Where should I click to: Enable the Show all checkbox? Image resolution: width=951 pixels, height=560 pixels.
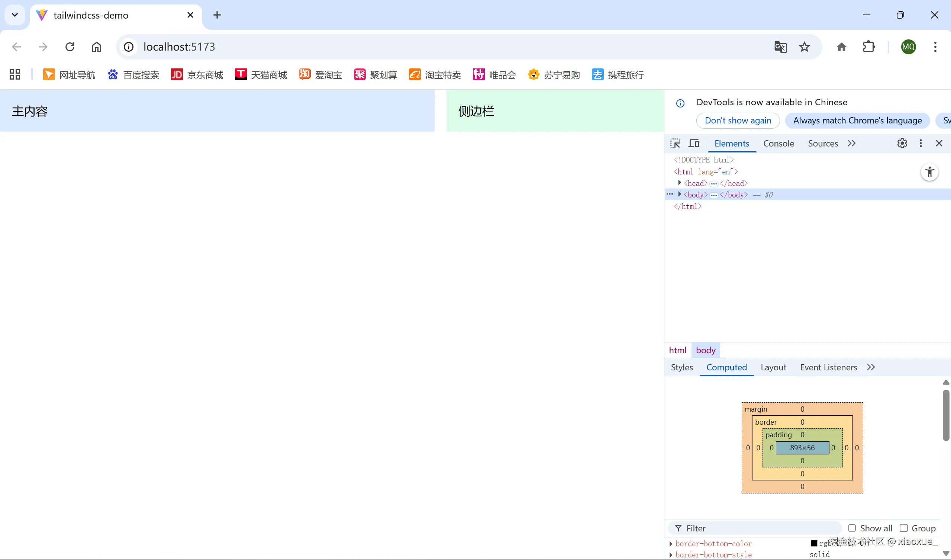point(852,528)
